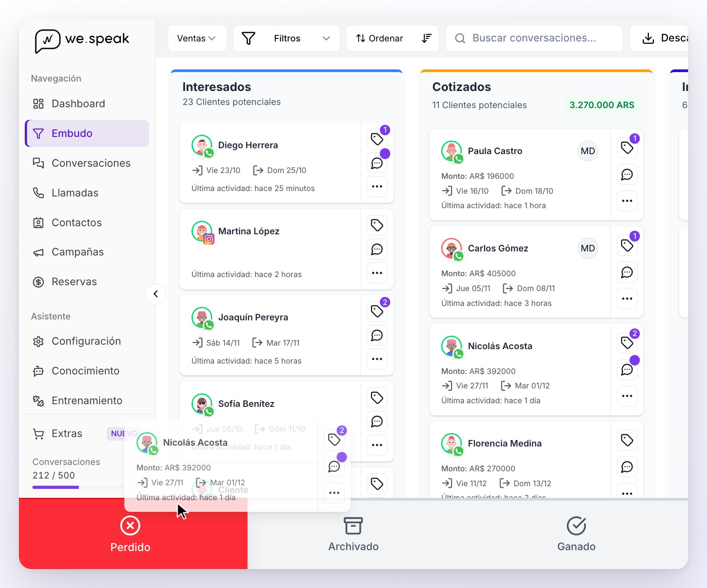Open tags for Florencia Medina card
The image size is (707, 588).
coord(627,440)
